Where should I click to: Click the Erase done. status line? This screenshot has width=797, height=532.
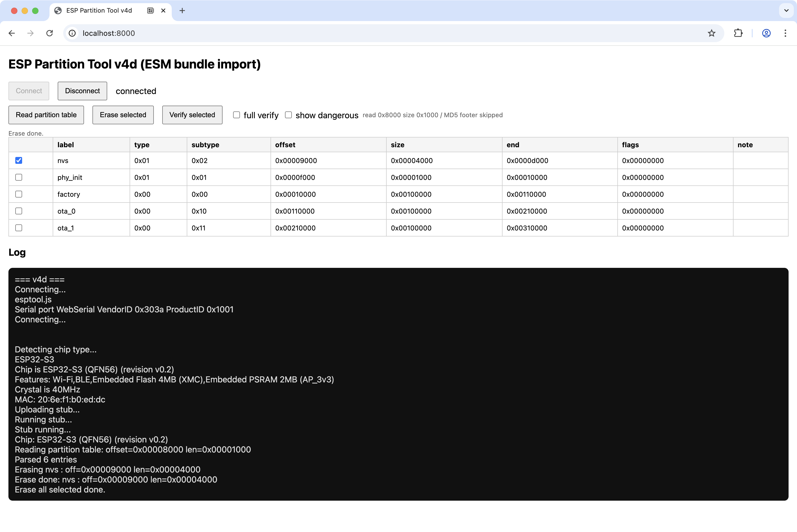click(26, 133)
